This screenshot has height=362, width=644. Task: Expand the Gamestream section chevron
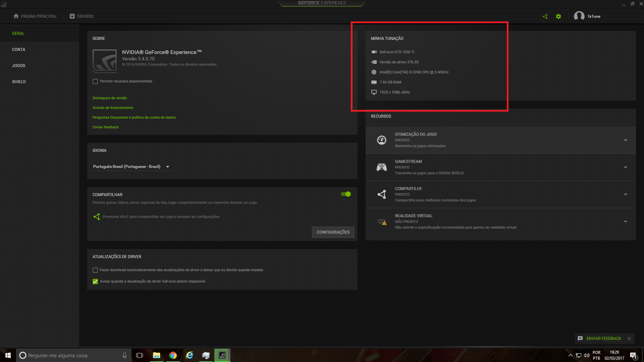(x=626, y=167)
